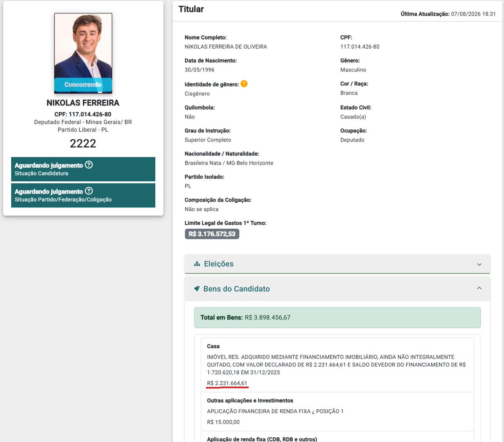504x442 pixels.
Task: Click Cor / Raça value Branca
Action: pyautogui.click(x=349, y=93)
